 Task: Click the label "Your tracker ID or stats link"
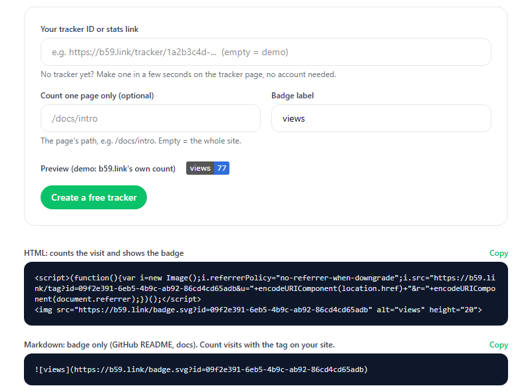[89, 29]
